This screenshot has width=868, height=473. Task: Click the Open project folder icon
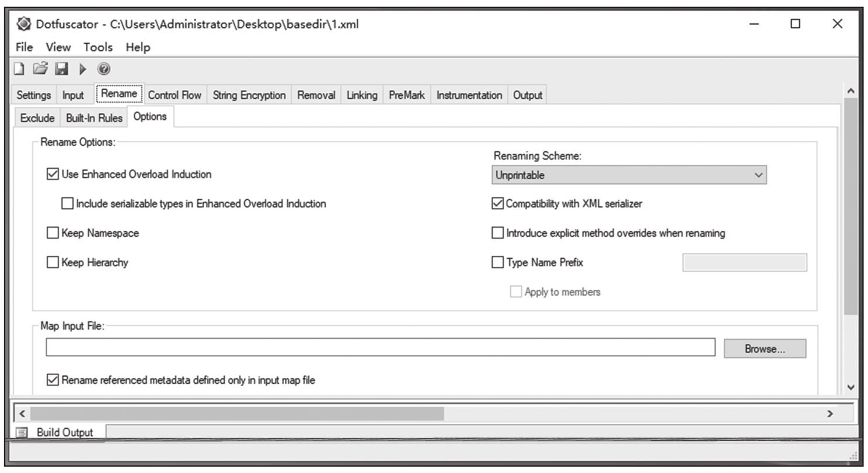(40, 69)
